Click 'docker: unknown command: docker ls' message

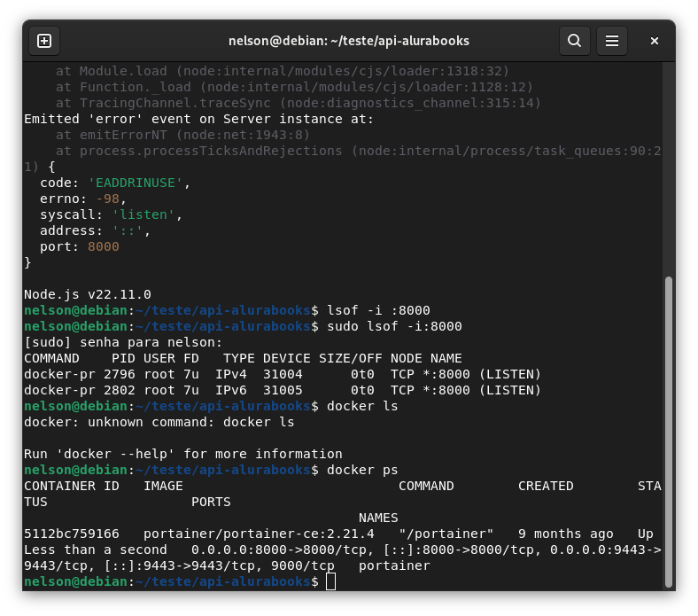[159, 422]
